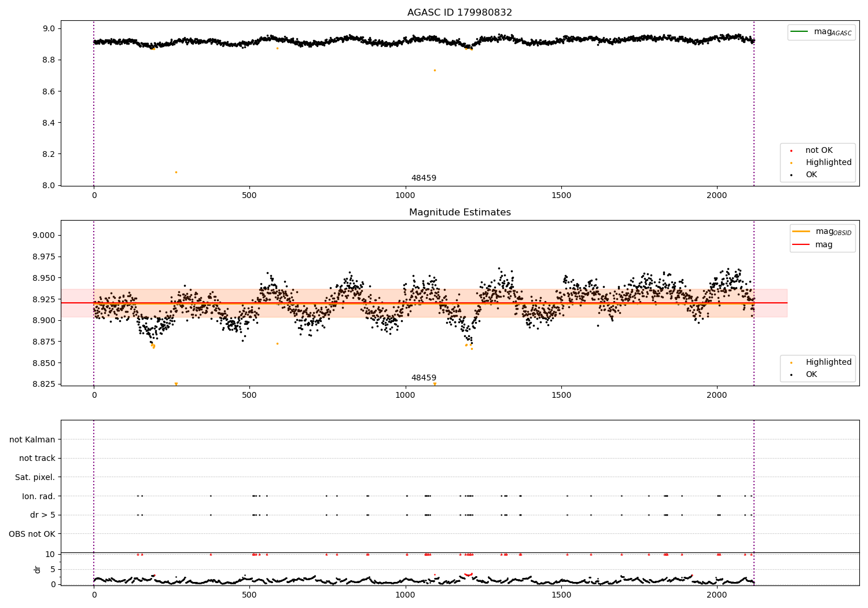Click the 'Sat. pixel.' row label
This screenshot has height=608, width=868.
tap(35, 477)
